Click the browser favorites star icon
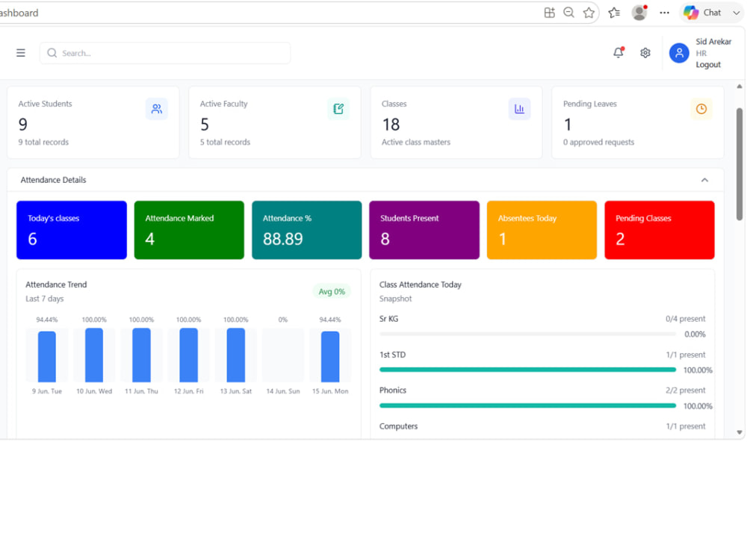 coord(589,13)
